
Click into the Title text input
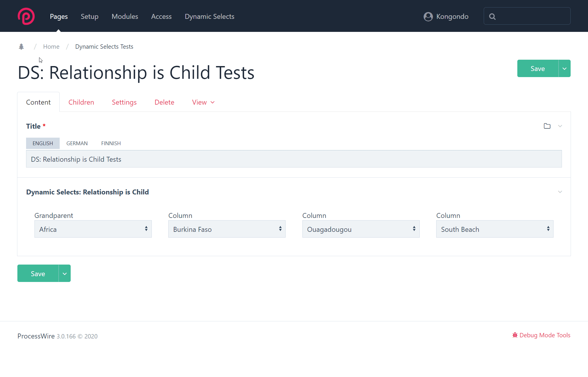pyautogui.click(x=294, y=159)
